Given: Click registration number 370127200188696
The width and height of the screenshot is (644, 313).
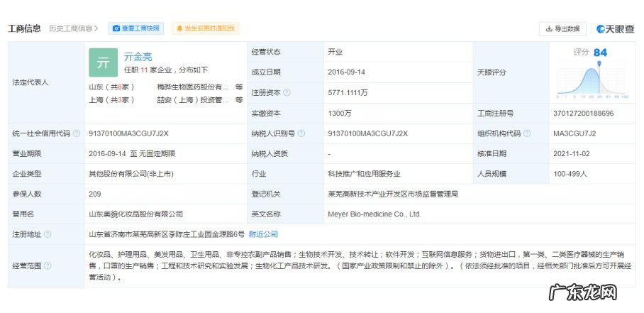Looking at the screenshot, I should pyautogui.click(x=584, y=114).
